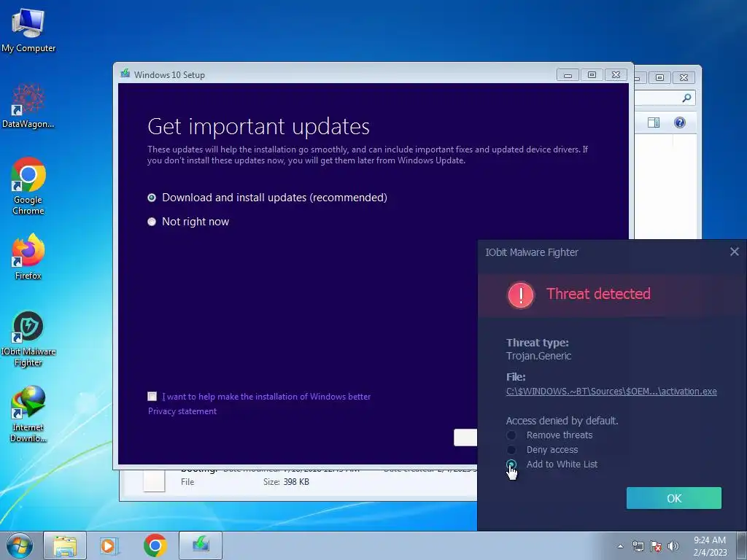Maximize the Windows 10 Setup window
Screen dimensions: 747x560
[x=592, y=75]
